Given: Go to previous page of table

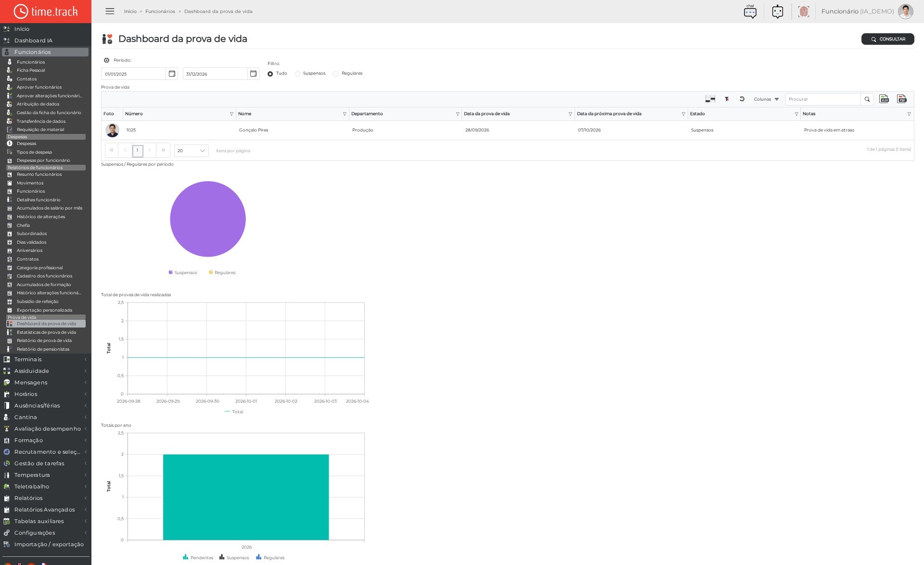Looking at the screenshot, I should pyautogui.click(x=125, y=150).
